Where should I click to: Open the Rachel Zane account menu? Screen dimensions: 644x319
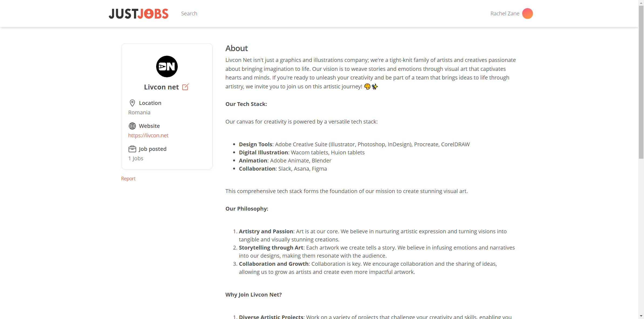pyautogui.click(x=505, y=14)
